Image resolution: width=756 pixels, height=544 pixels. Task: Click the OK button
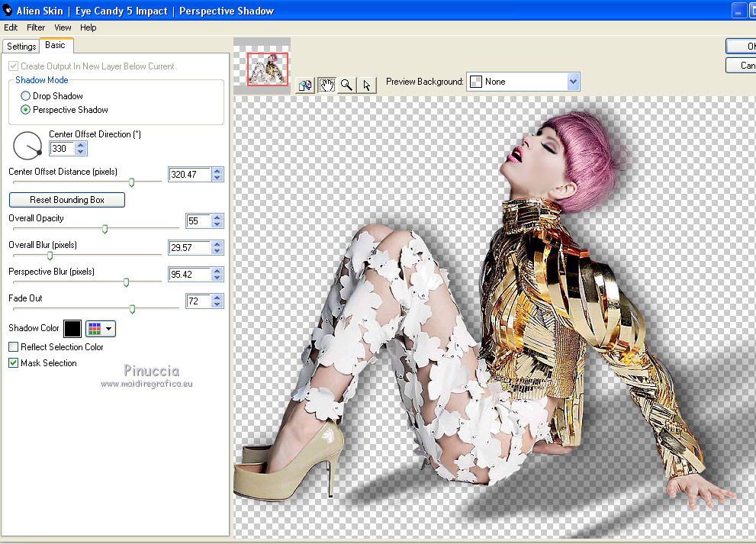click(741, 47)
